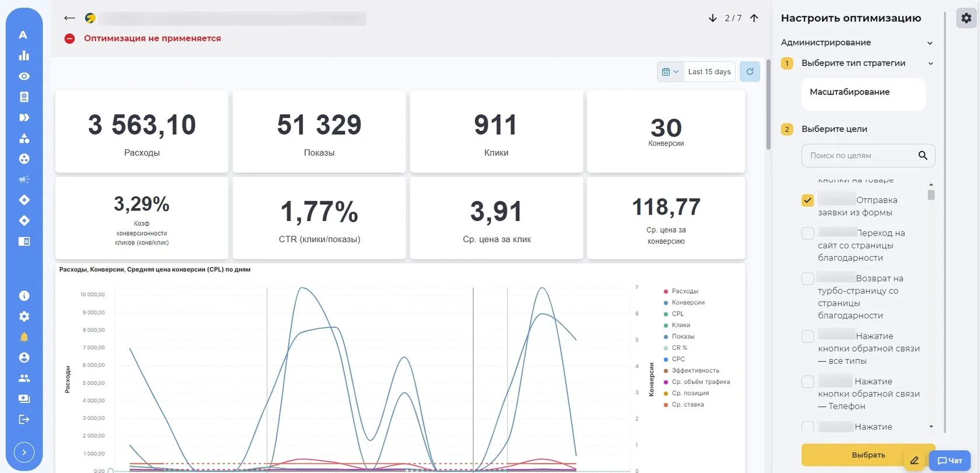Go to next item with down arrow
Image resolution: width=980 pixels, height=473 pixels.
[712, 18]
